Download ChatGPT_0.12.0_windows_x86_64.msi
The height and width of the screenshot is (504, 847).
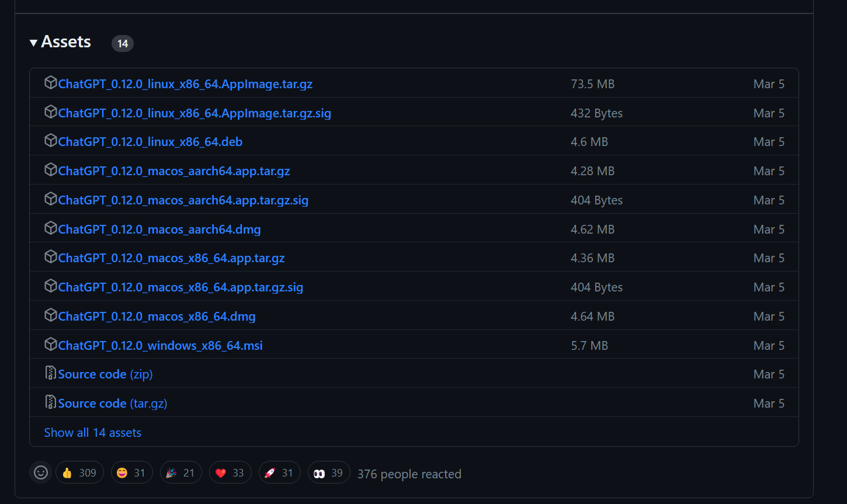(161, 346)
